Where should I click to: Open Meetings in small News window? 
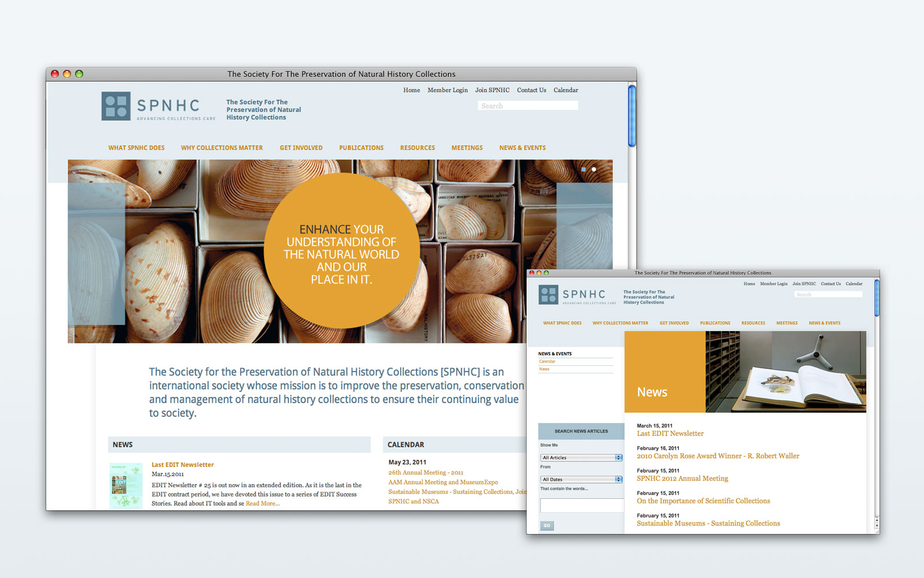[x=787, y=323]
